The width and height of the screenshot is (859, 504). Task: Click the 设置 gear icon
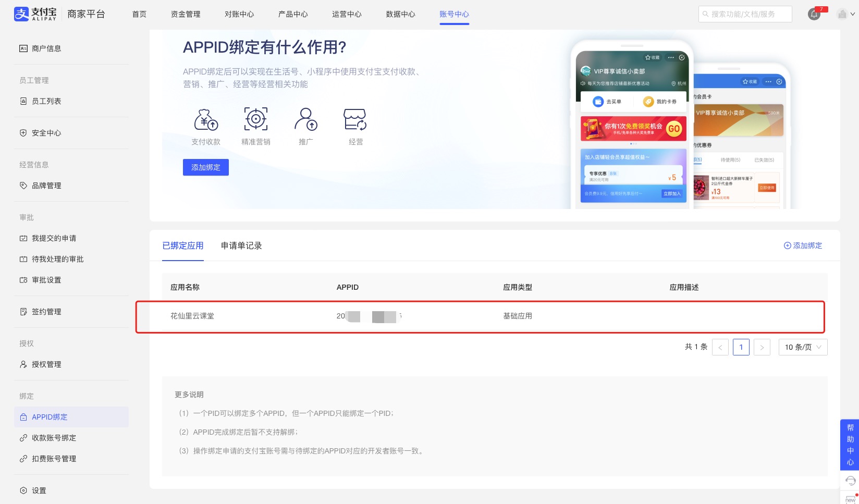point(23,490)
